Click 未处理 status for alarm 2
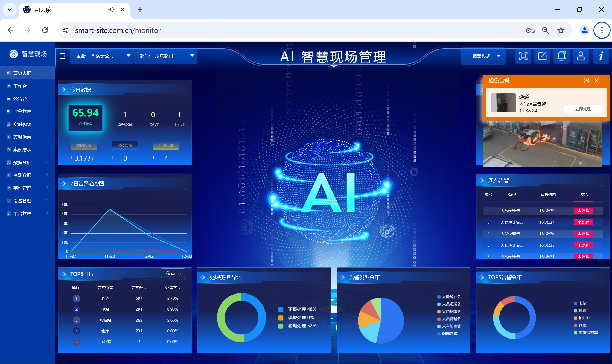Image resolution: width=612 pixels, height=364 pixels. click(x=583, y=211)
